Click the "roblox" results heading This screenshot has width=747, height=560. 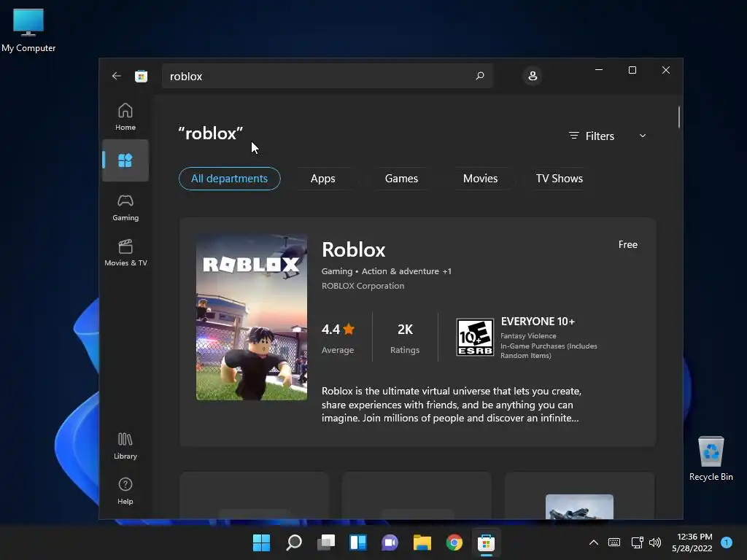point(211,133)
